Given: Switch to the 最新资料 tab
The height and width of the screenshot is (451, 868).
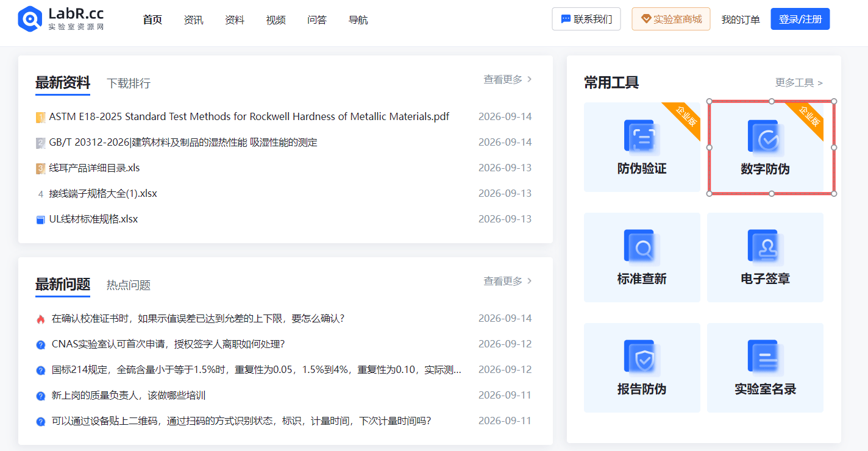Looking at the screenshot, I should coord(63,82).
